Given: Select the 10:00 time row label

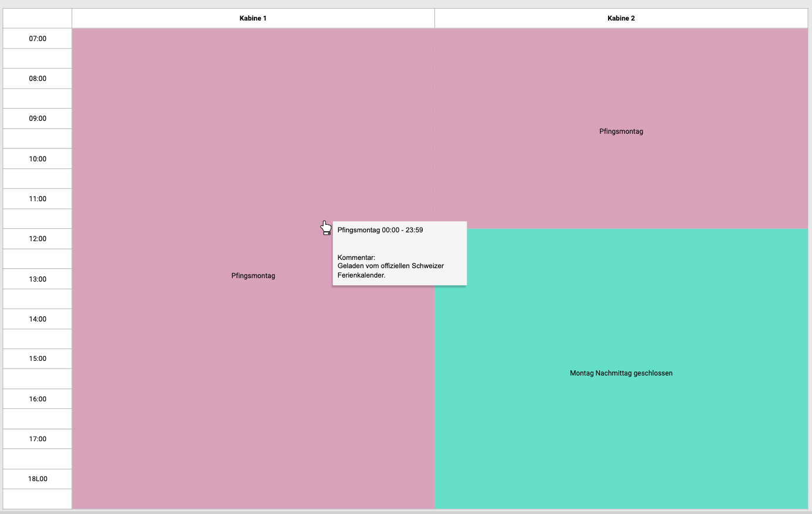Looking at the screenshot, I should click(x=38, y=159).
